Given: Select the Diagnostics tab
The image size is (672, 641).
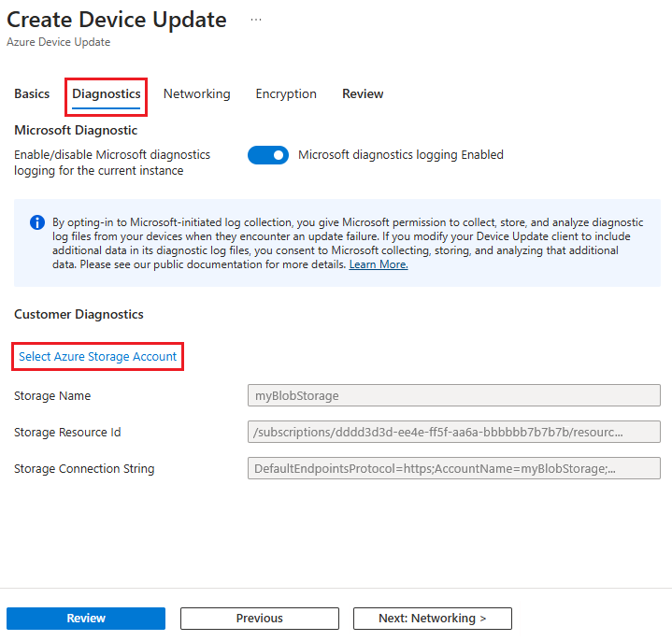Looking at the screenshot, I should (x=107, y=94).
